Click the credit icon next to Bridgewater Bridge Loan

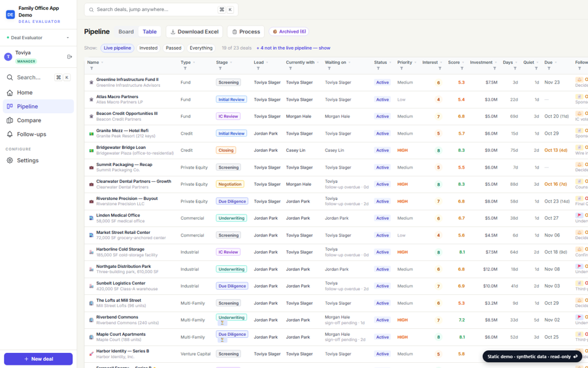pos(91,150)
